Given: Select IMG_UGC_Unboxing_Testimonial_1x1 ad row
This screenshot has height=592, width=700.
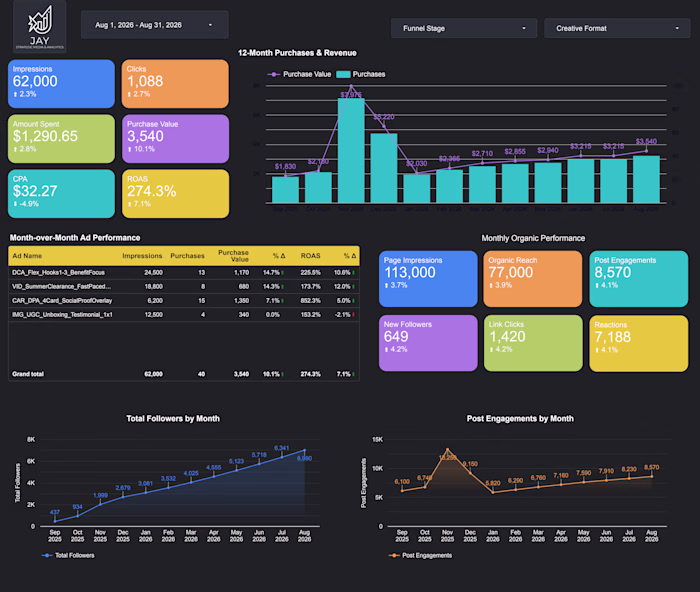Looking at the screenshot, I should point(183,315).
